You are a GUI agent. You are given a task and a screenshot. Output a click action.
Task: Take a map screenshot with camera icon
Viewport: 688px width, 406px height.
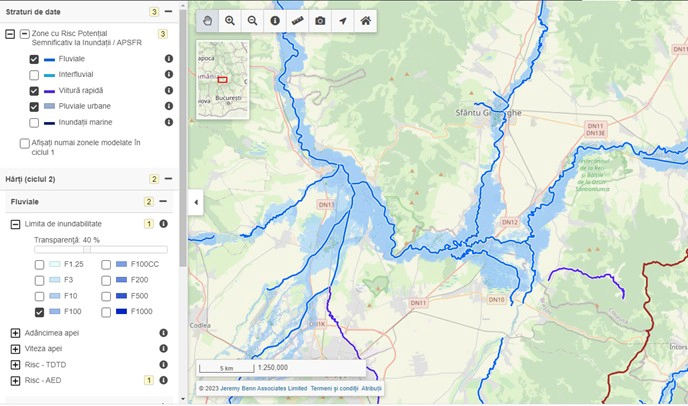(x=320, y=20)
